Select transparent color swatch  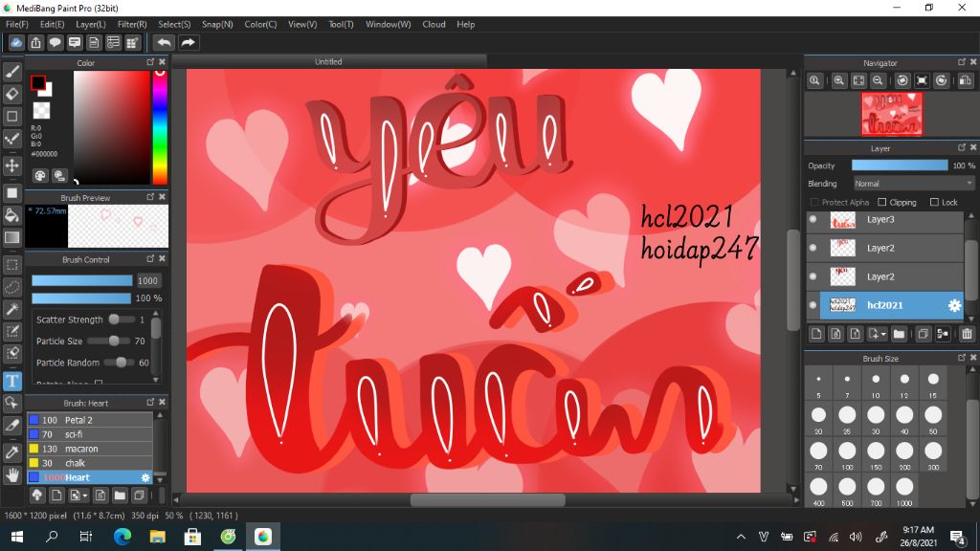tap(41, 111)
